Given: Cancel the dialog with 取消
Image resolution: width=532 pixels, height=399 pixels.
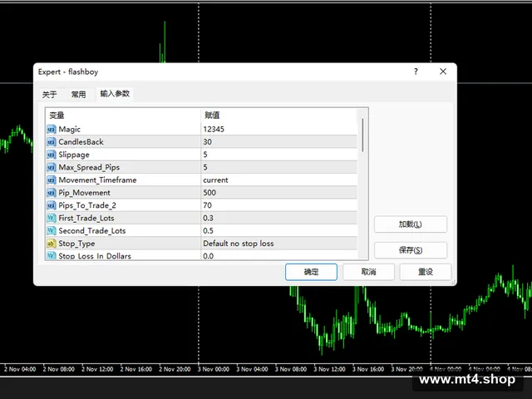Looking at the screenshot, I should [368, 272].
